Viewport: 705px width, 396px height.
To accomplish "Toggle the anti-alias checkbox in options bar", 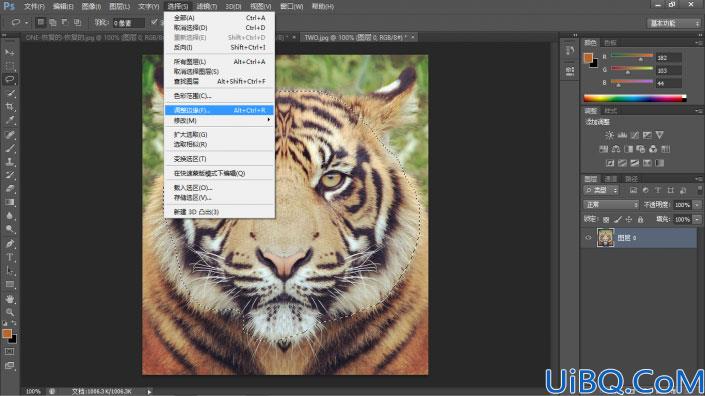I will pos(154,22).
